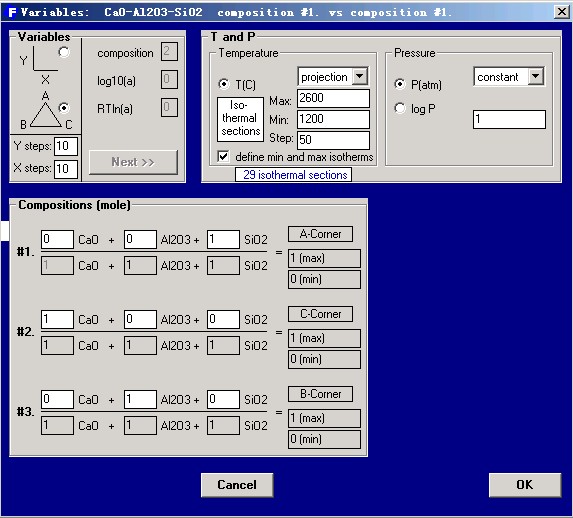Open the constant pressure dropdown

(536, 76)
